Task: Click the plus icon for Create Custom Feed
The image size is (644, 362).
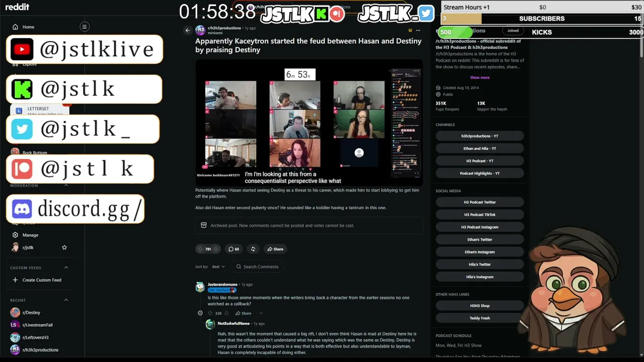Action: 15,280
